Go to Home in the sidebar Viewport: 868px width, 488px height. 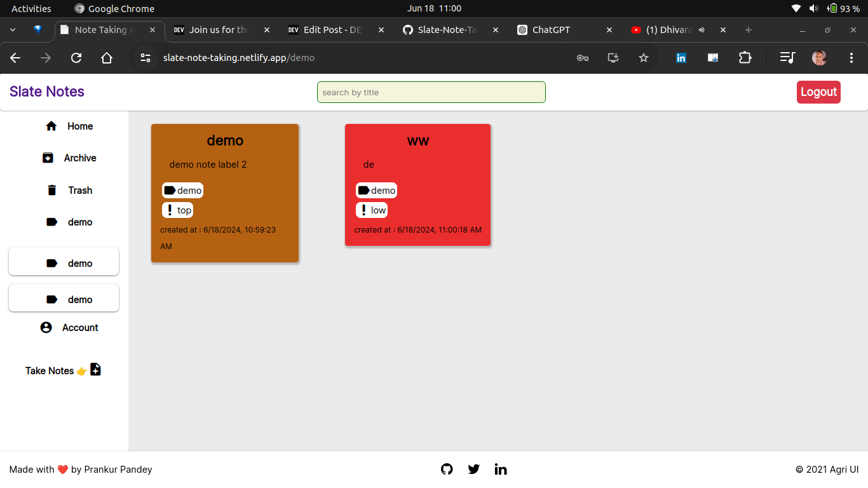tap(69, 126)
